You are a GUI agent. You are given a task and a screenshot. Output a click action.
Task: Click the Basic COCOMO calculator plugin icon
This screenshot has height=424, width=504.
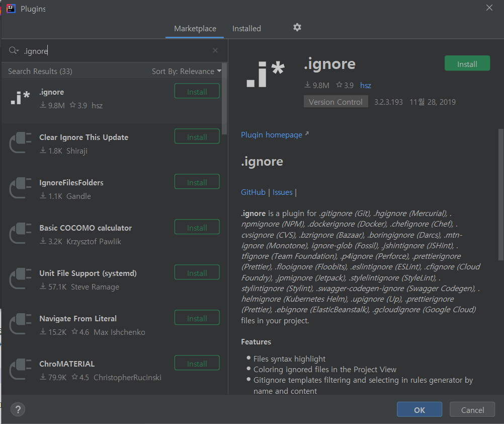tap(20, 233)
